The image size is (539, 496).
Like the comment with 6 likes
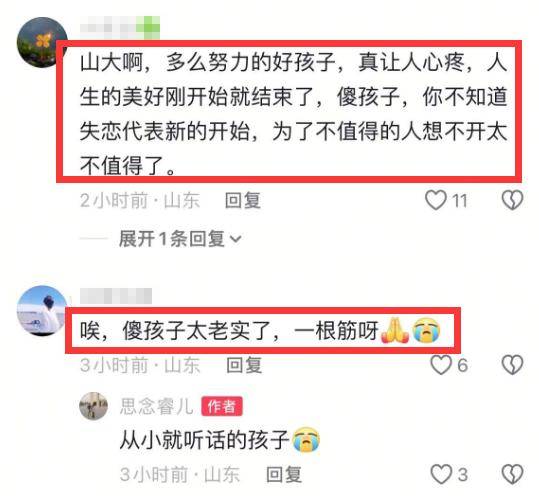click(x=441, y=364)
